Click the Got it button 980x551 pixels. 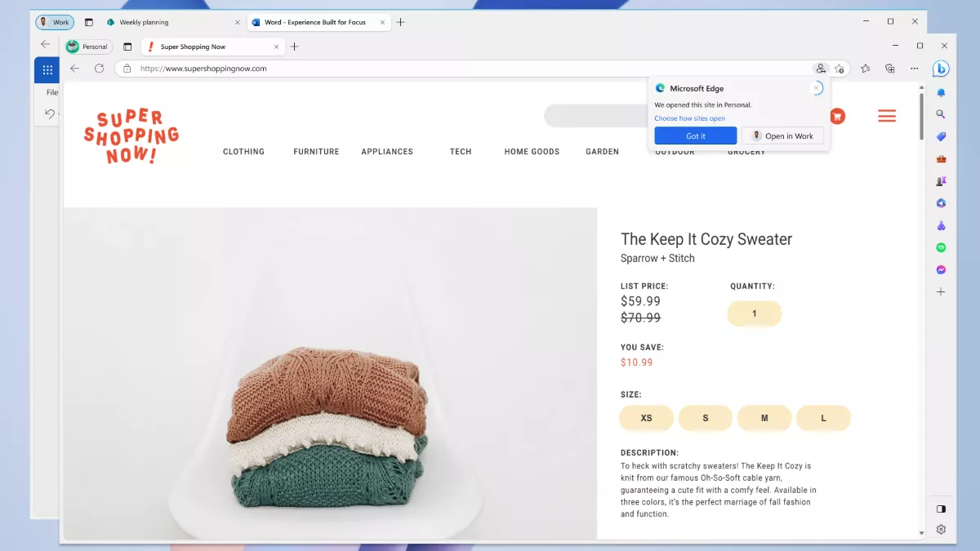tap(695, 136)
